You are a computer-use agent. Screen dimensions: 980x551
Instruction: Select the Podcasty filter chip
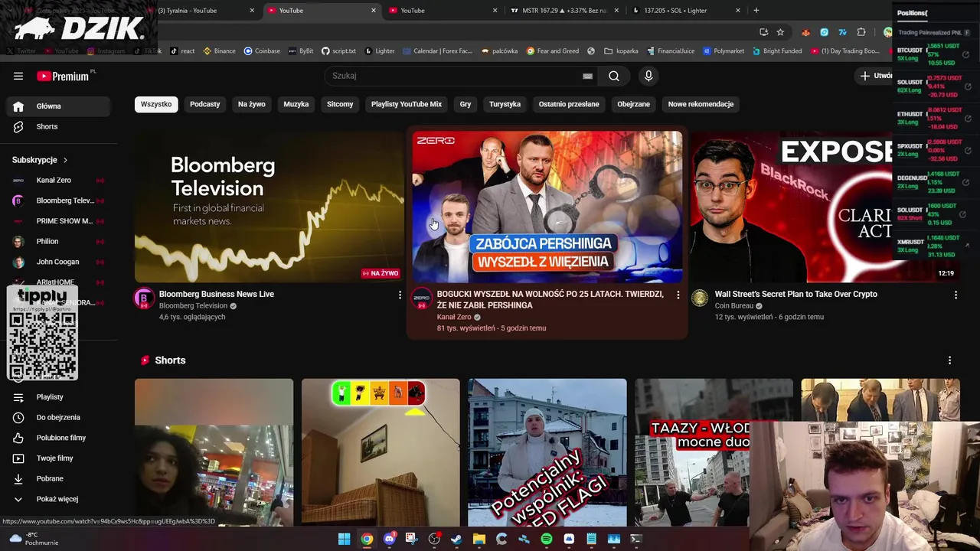pos(204,104)
